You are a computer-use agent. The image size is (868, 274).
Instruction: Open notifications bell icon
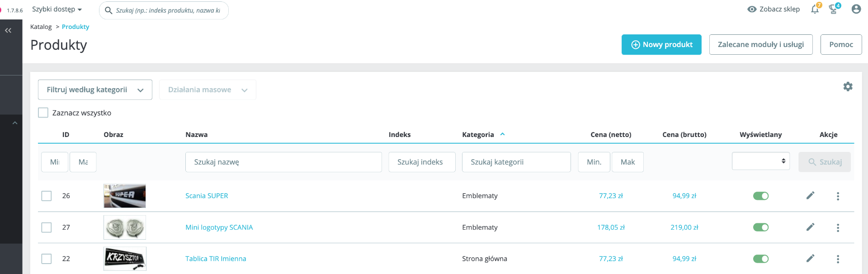[x=815, y=9]
